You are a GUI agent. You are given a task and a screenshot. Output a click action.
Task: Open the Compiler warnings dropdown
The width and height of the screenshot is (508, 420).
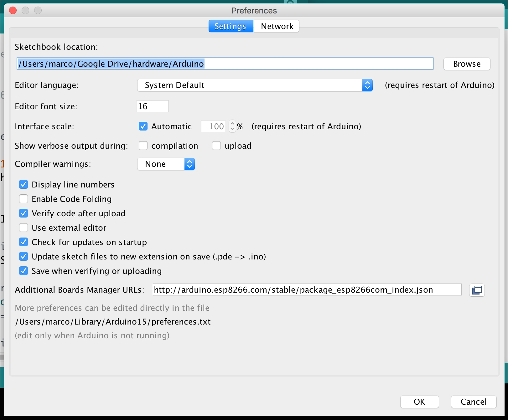tap(166, 164)
